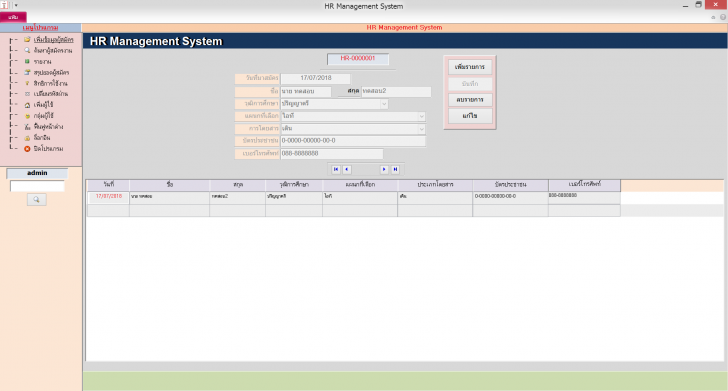Click the search button below admin field
728x391 pixels.
point(37,200)
